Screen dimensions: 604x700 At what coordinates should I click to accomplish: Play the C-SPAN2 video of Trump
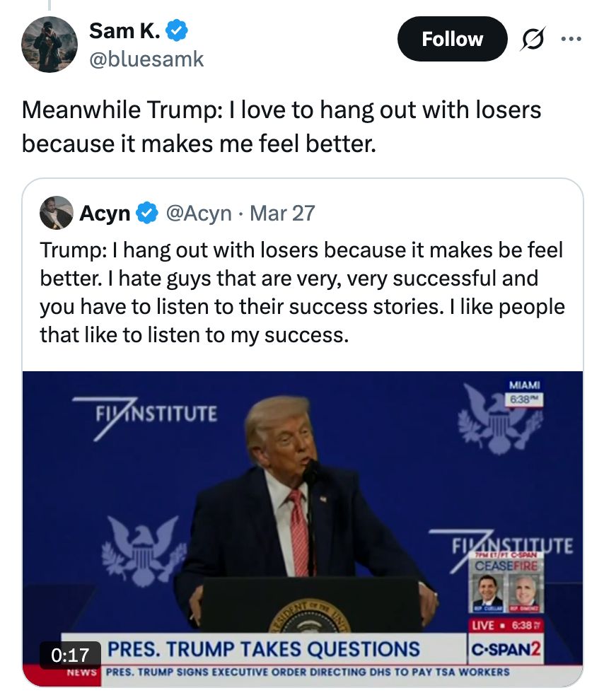click(302, 527)
